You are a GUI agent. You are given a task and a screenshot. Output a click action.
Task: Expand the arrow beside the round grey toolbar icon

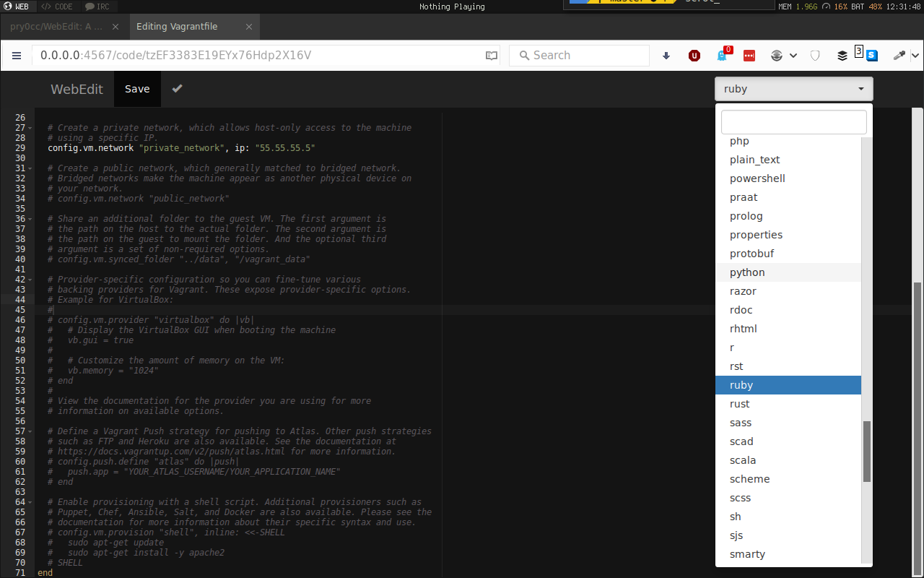[793, 56]
